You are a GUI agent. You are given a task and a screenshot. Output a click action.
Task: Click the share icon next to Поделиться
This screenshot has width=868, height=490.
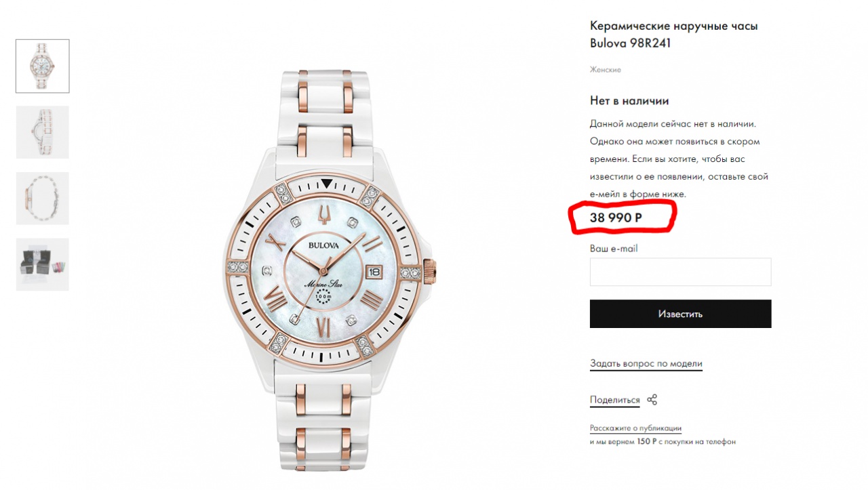[652, 400]
